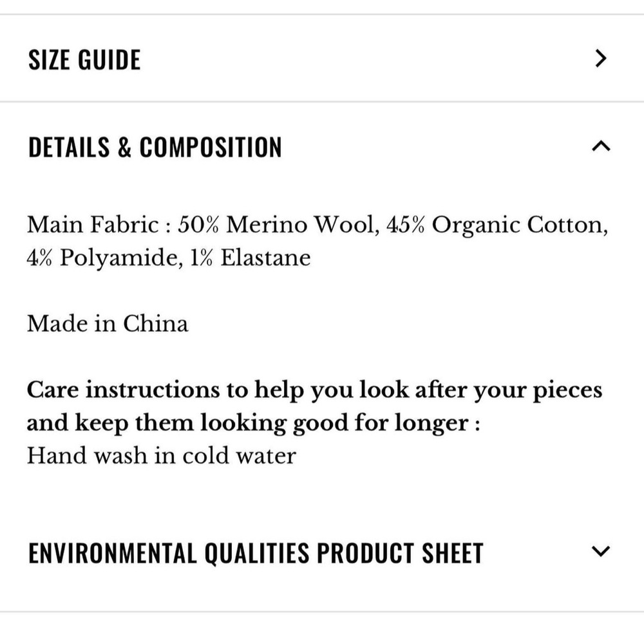644x644 pixels.
Task: Click divider line above Size Guide row
Action: click(322, 14)
